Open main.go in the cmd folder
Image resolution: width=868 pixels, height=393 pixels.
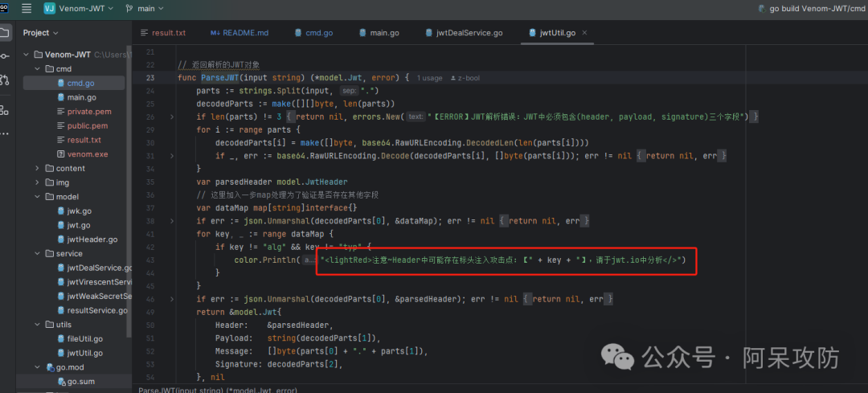[x=77, y=97]
